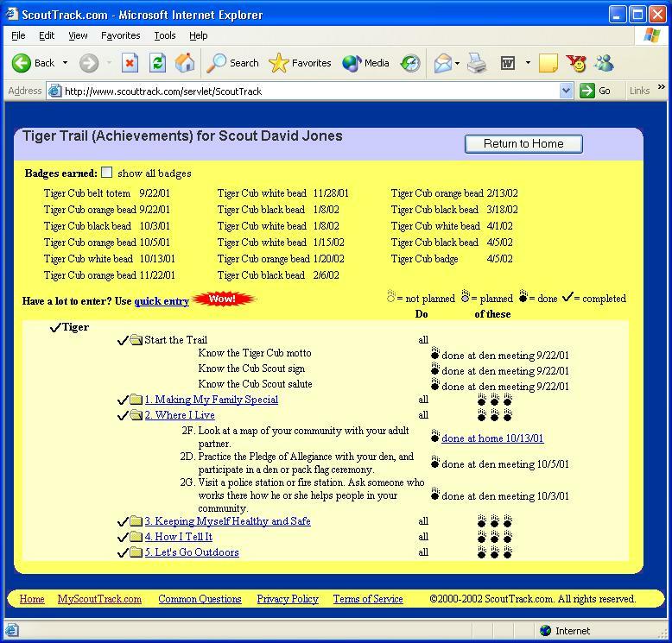672x643 pixels.
Task: Click the first paw in Making My Family Special row
Action: point(482,400)
